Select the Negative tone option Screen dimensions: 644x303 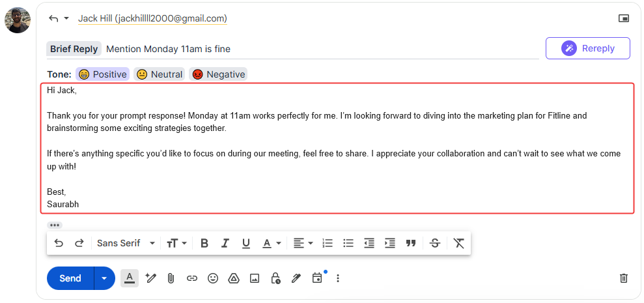click(x=218, y=74)
